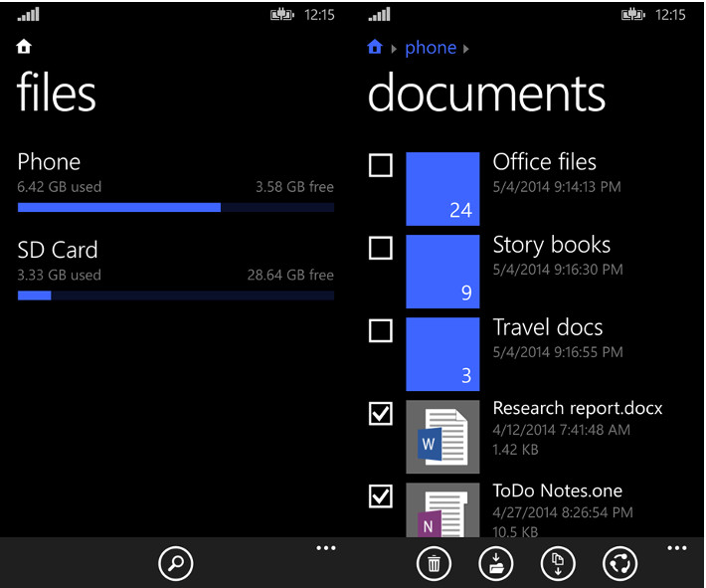Select the Story books folder name
The image size is (706, 588).
coord(552,246)
